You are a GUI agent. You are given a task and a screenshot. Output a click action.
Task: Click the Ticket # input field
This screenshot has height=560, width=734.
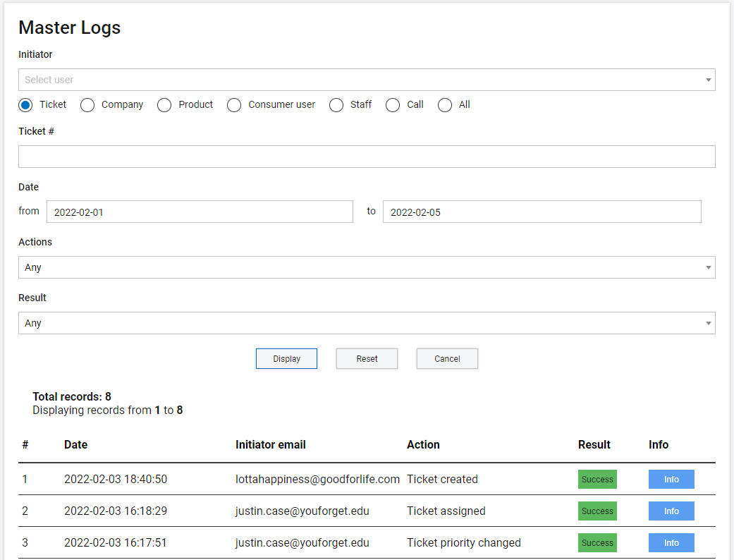[367, 157]
